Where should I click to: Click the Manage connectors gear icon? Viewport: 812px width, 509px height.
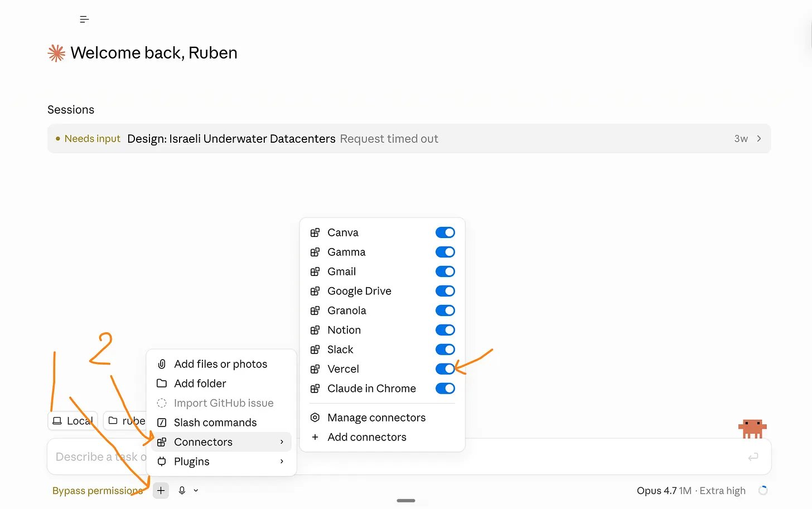click(315, 418)
